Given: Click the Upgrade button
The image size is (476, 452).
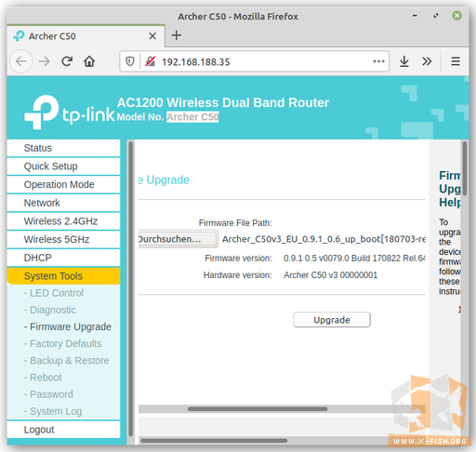Looking at the screenshot, I should click(332, 320).
